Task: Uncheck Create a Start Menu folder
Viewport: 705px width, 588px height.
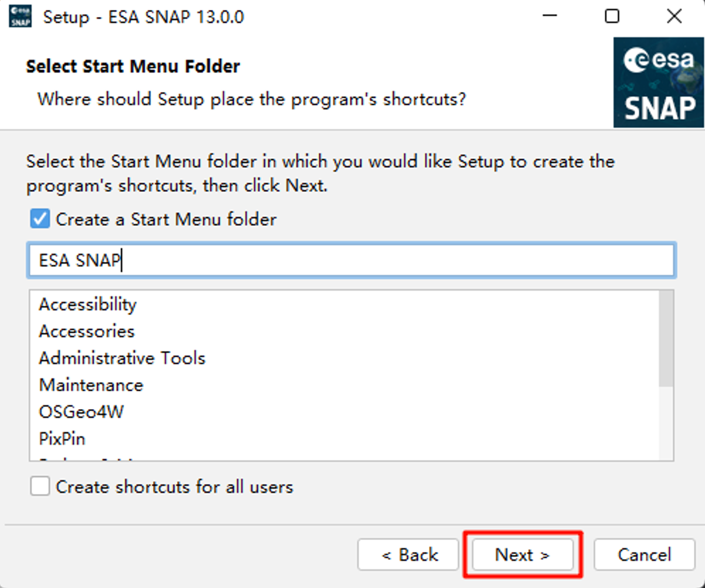Action: pos(40,219)
